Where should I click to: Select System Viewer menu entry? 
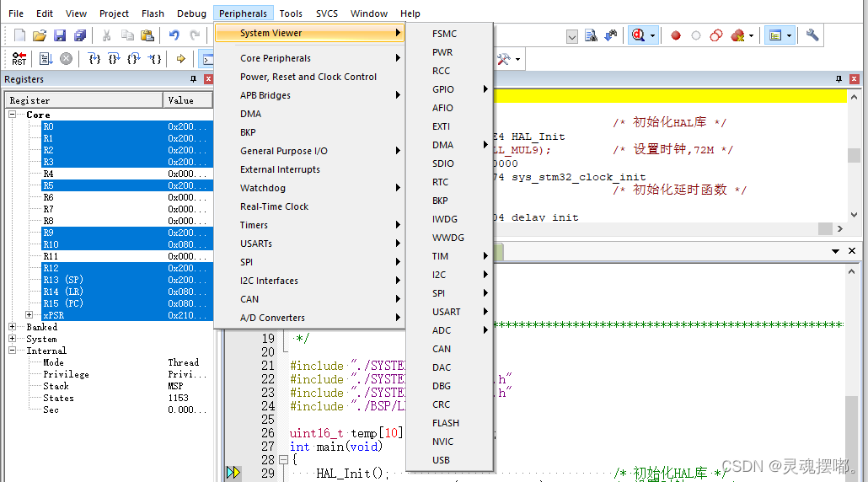point(310,33)
